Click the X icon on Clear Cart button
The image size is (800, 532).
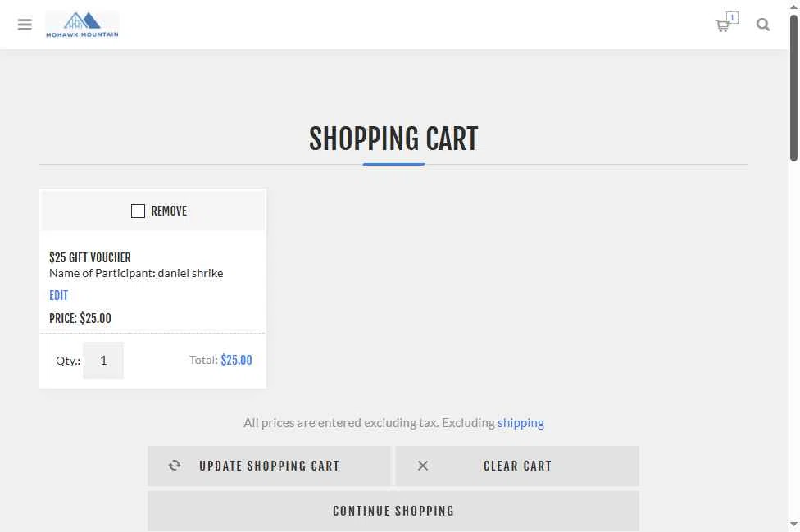click(423, 466)
